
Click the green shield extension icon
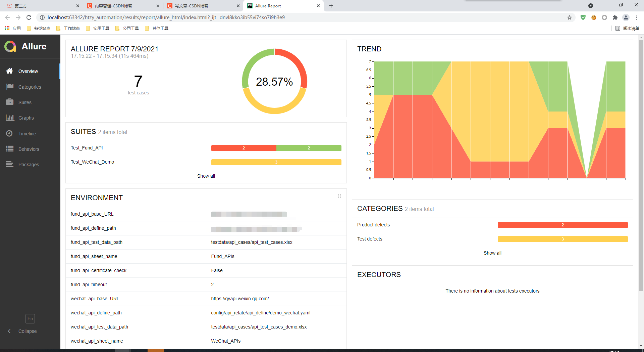pyautogui.click(x=583, y=17)
